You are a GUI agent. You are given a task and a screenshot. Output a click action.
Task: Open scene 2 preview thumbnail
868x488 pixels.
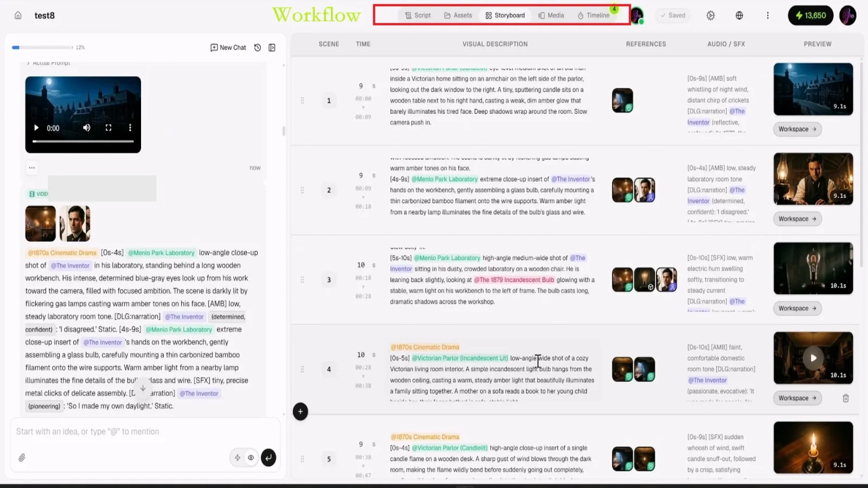813,179
